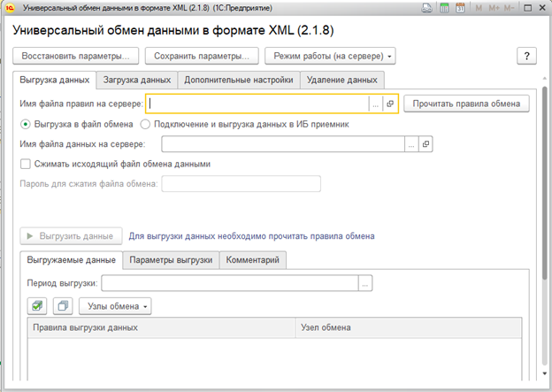Click the Прочитать правила обмена button

tap(467, 104)
